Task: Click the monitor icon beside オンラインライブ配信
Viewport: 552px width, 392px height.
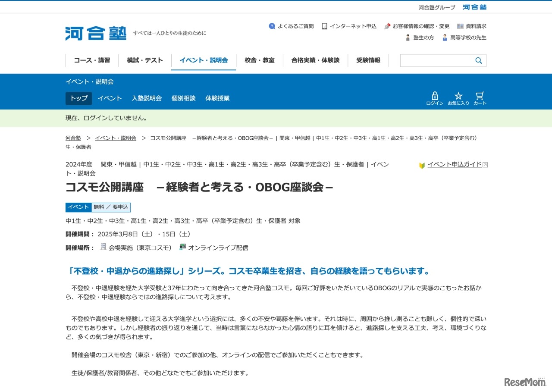Action: [182, 247]
